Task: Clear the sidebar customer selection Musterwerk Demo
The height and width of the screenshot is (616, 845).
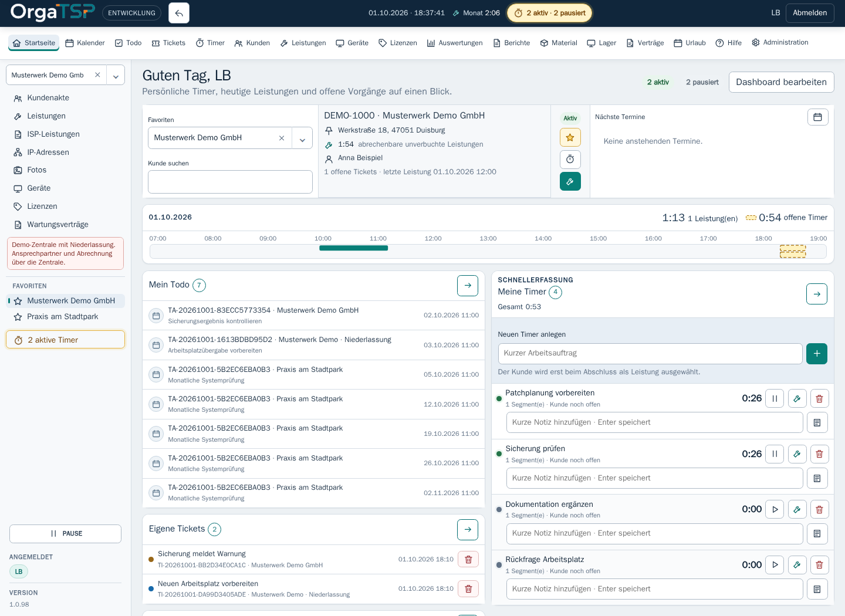Action: (97, 75)
